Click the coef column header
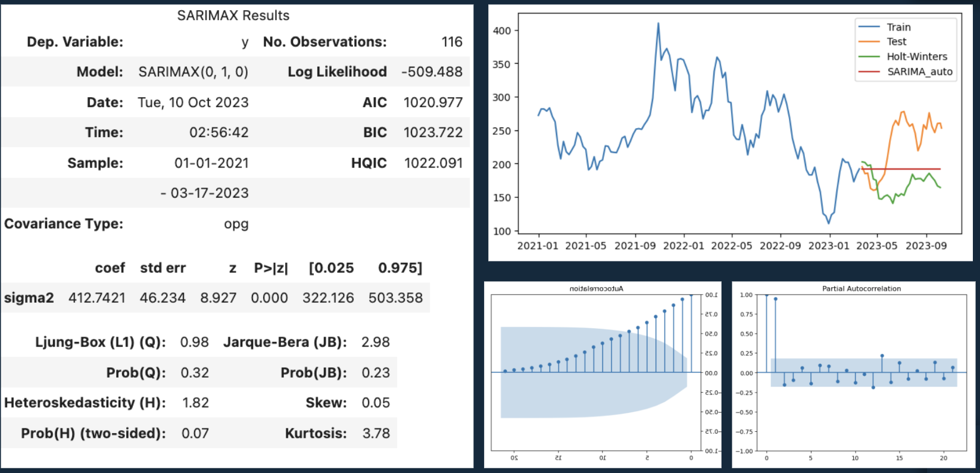The height and width of the screenshot is (473, 980). click(110, 268)
